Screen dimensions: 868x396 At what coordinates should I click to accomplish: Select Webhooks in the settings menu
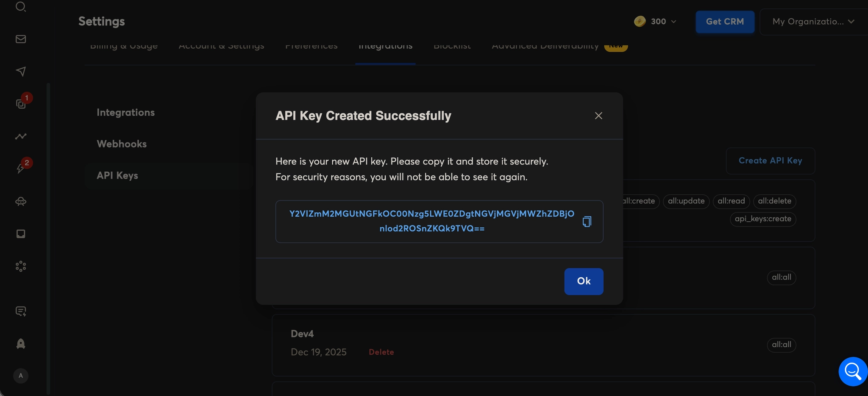[122, 144]
